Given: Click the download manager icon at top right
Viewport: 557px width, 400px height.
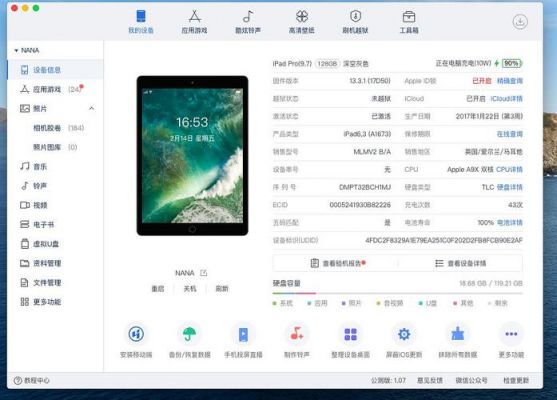Looking at the screenshot, I should click(520, 22).
